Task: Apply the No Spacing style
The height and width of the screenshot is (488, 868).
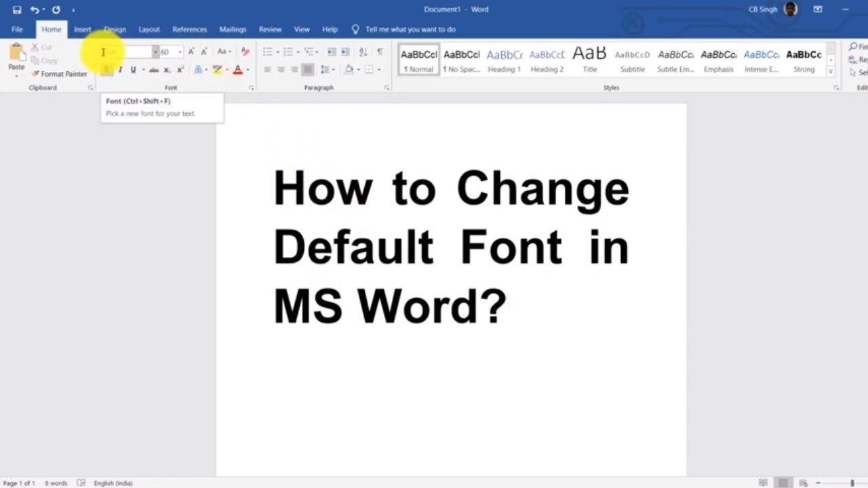Action: tap(461, 60)
